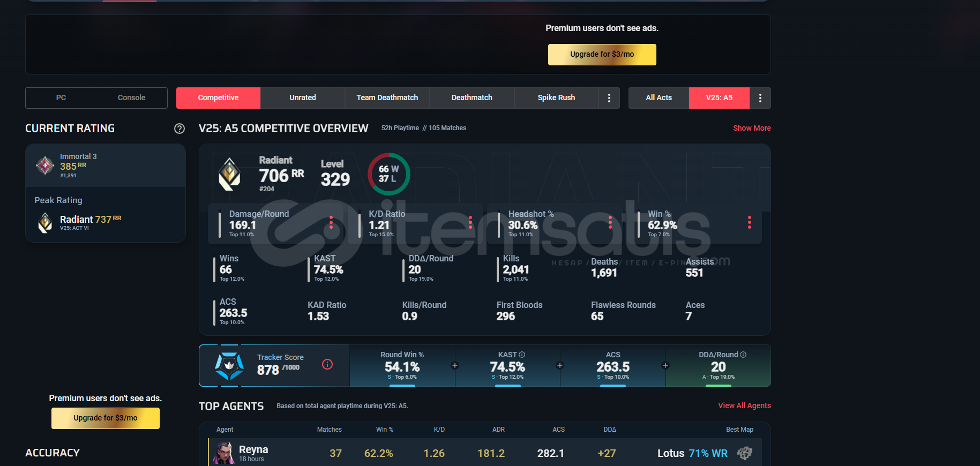Screen dimensions: 980x466
Task: Click plus icon between ACS and DDΔ/Round
Action: tap(665, 365)
